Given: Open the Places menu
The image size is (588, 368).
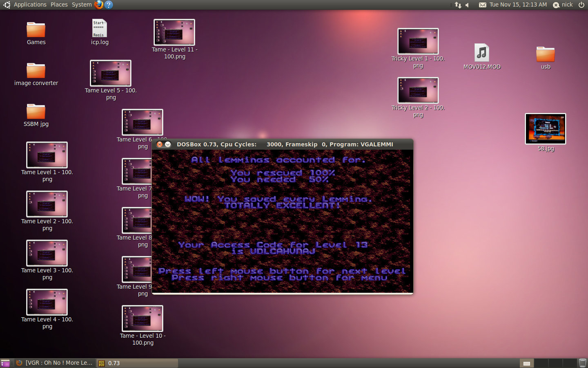Looking at the screenshot, I should pyautogui.click(x=59, y=4).
